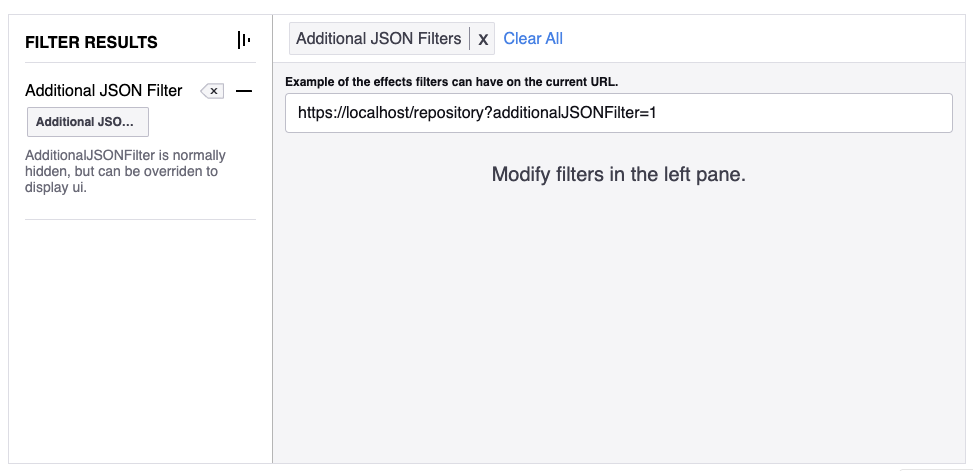Collapse Additional JSON Filter section with minus
The image size is (973, 471).
[x=244, y=91]
